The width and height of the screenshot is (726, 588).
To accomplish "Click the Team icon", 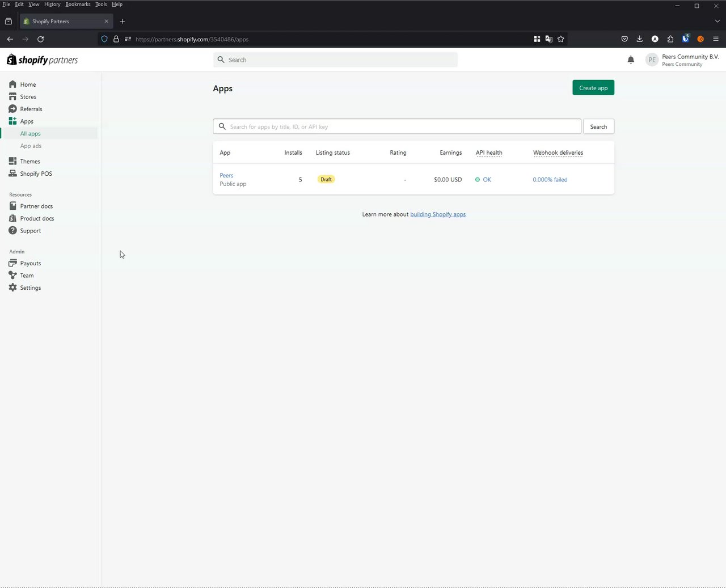I will pyautogui.click(x=12, y=276).
